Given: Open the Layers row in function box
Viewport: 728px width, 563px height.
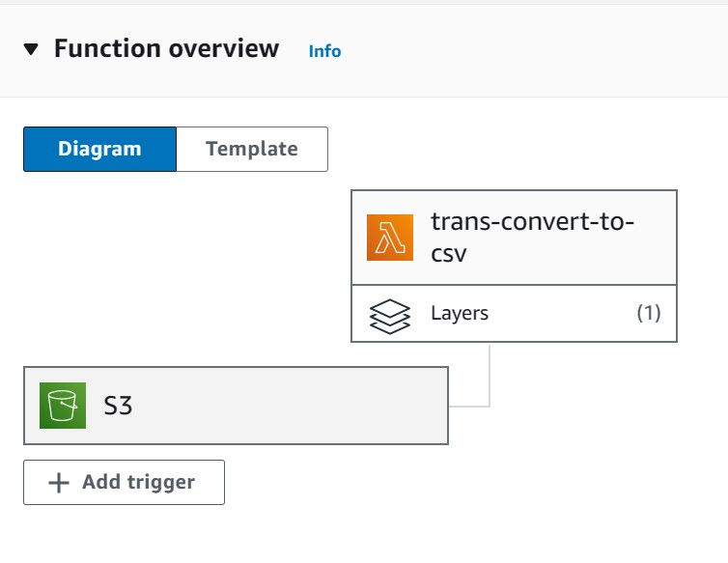Looking at the screenshot, I should click(x=514, y=314).
